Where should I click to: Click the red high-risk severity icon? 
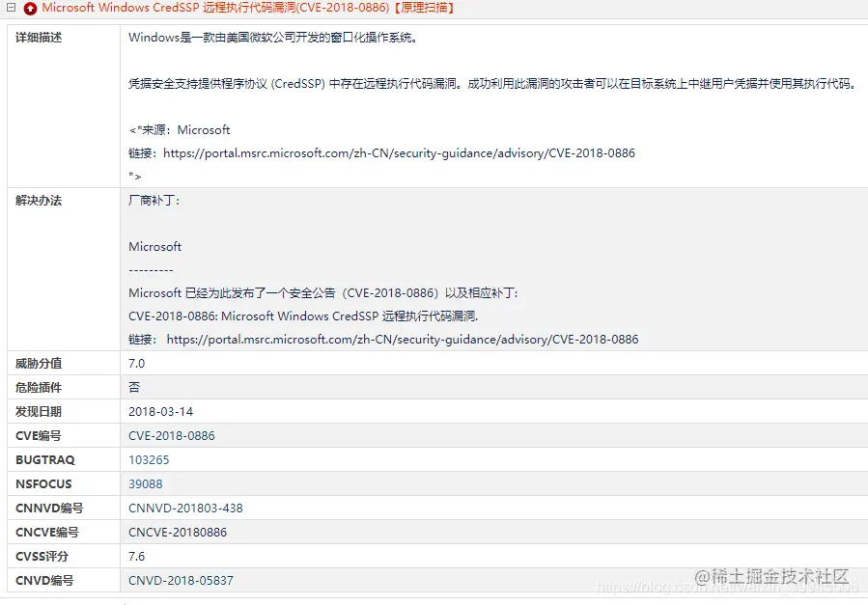[31, 9]
